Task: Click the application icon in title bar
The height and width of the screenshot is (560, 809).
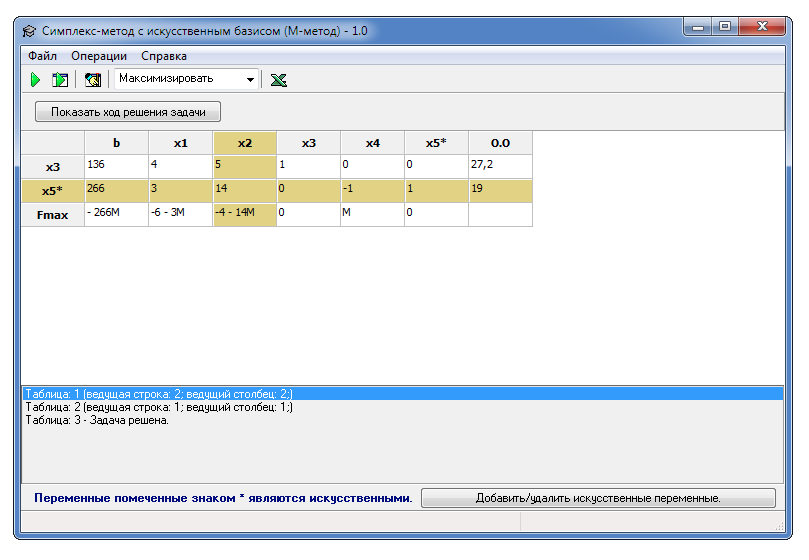Action: 29,31
